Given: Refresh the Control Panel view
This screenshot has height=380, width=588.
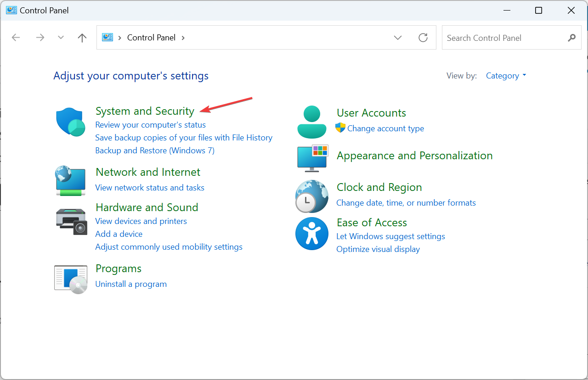Looking at the screenshot, I should (x=423, y=38).
